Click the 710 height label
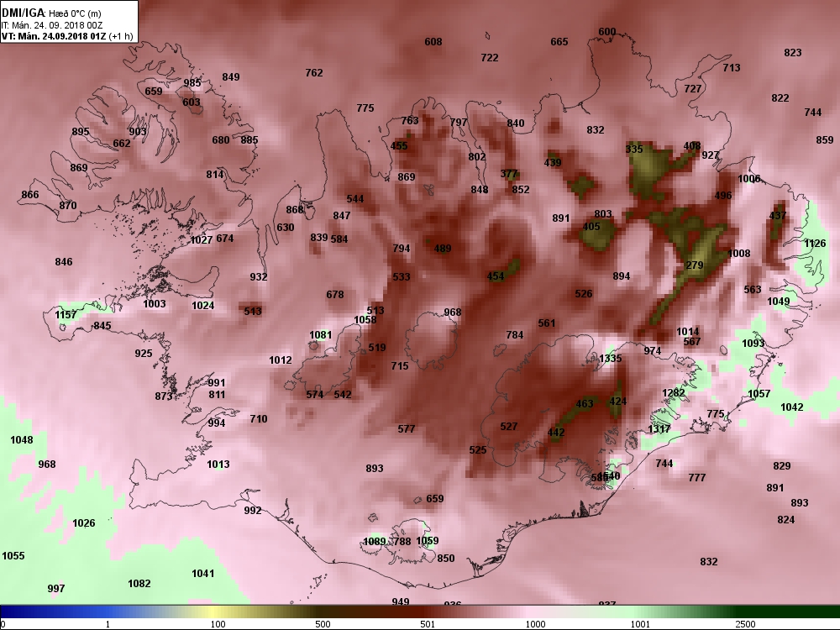 click(258, 418)
